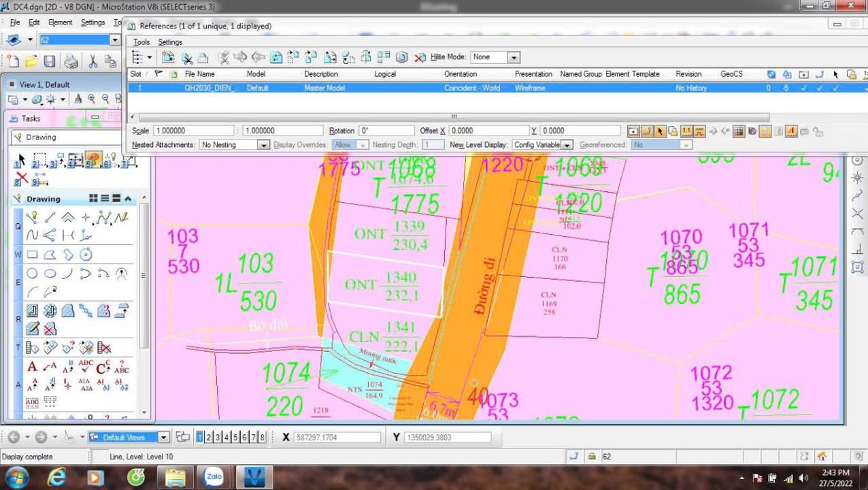The image size is (868, 490).
Task: Toggle the Display checkmark for reference row
Action: [x=803, y=88]
